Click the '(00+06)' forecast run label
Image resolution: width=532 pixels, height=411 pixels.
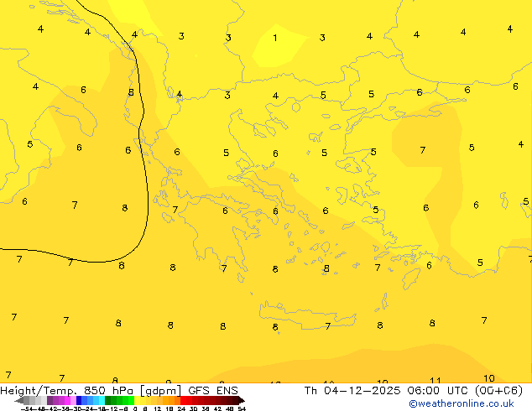498,391
